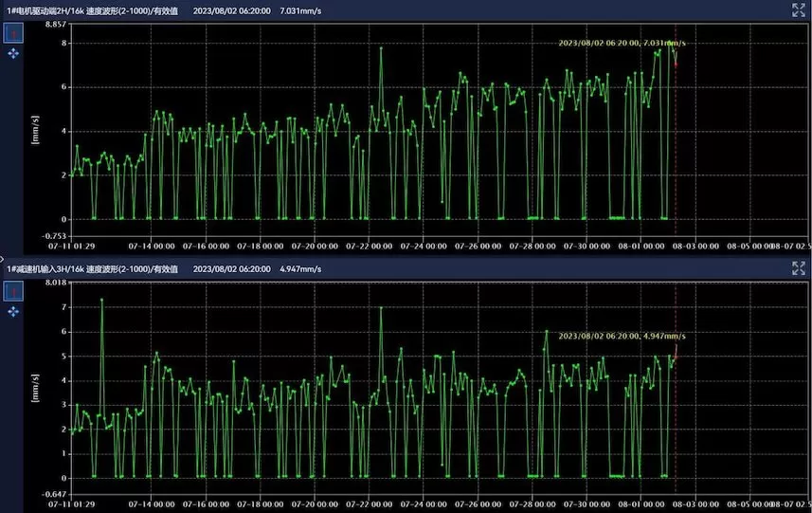This screenshot has width=812, height=513.
Task: Click the 4.947mm/s value in bottom header
Action: [300, 269]
